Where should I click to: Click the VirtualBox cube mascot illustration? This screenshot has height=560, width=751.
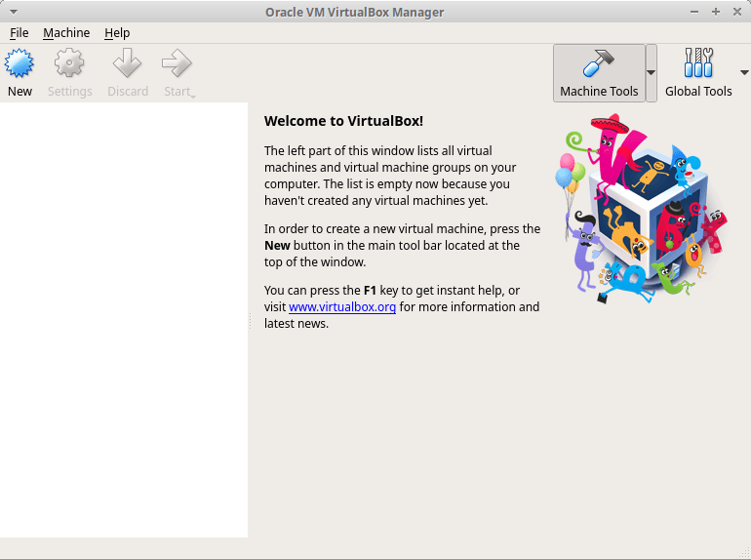click(x=642, y=209)
